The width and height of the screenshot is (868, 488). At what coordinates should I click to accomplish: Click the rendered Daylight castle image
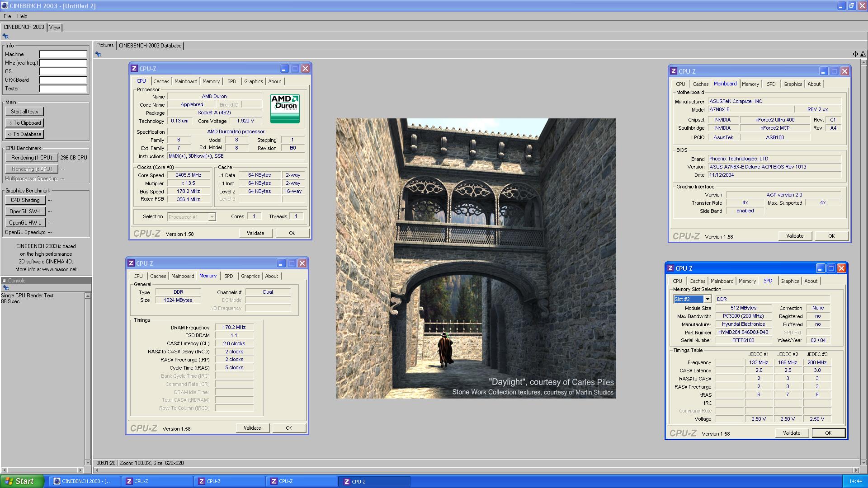pos(476,258)
